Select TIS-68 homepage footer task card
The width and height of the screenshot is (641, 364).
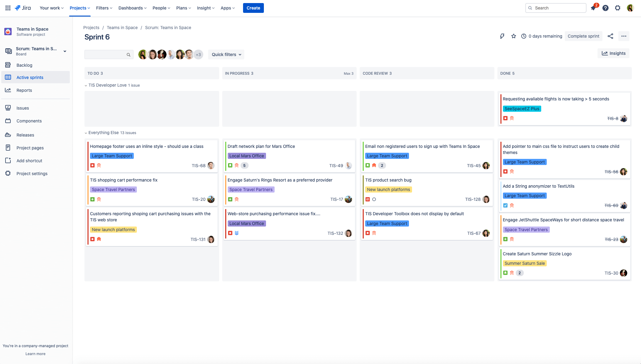[x=152, y=156]
